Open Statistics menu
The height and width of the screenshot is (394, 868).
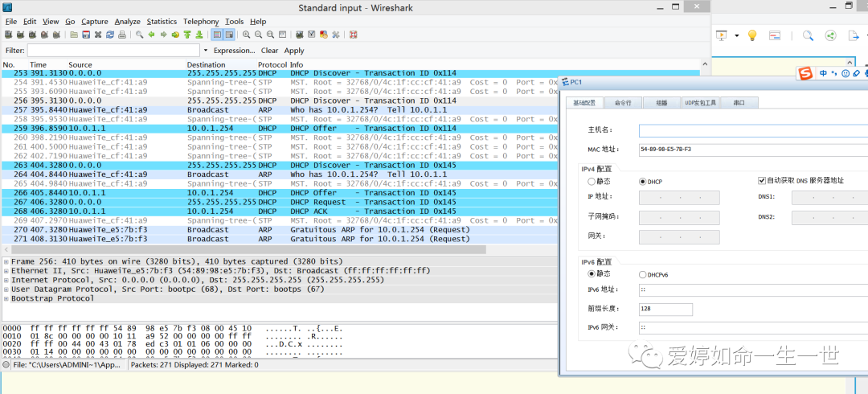click(x=162, y=22)
